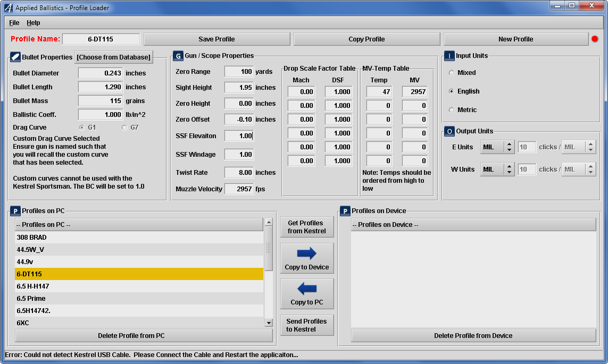This screenshot has width=608, height=364.
Task: Click the W Units clicks number field
Action: pos(527,169)
